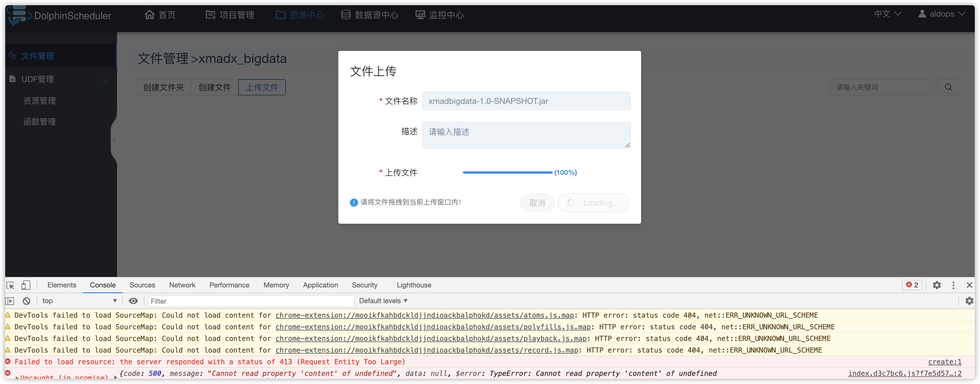Clear console with the ban icon

26,301
